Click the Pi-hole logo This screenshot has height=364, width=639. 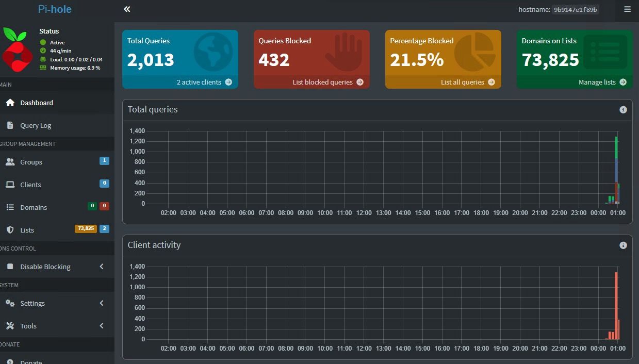(x=55, y=9)
